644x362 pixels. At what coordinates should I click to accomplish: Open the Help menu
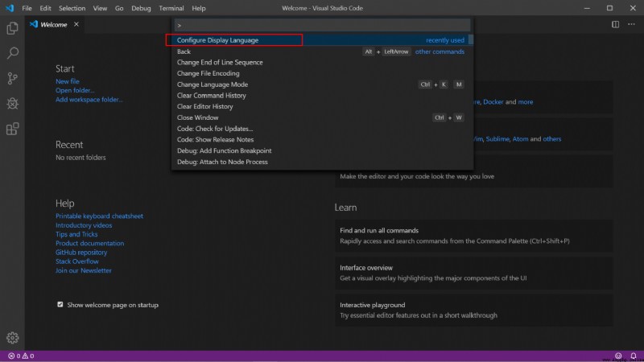tap(199, 8)
